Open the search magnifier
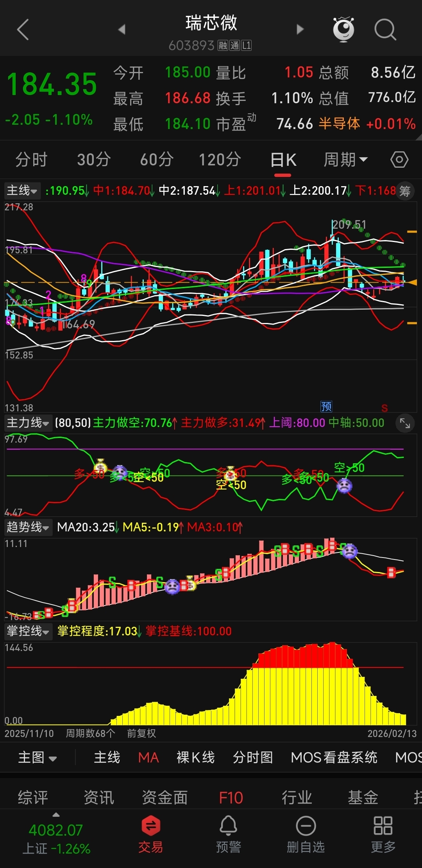Screen dimensions: 422x868 pos(385,30)
